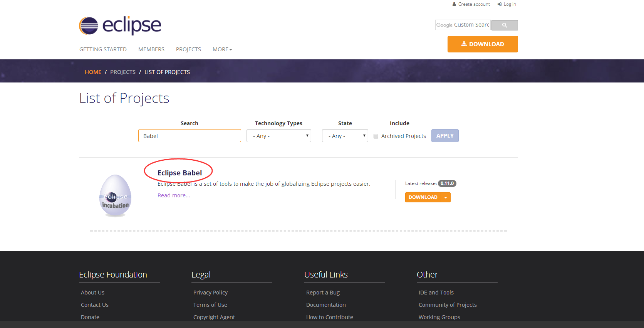
Task: Toggle the Archived Projects checkbox
Action: pyautogui.click(x=376, y=136)
